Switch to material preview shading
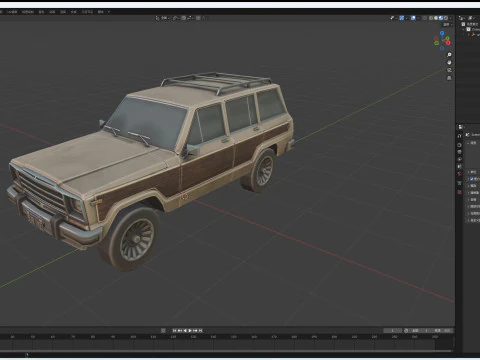 441,18
